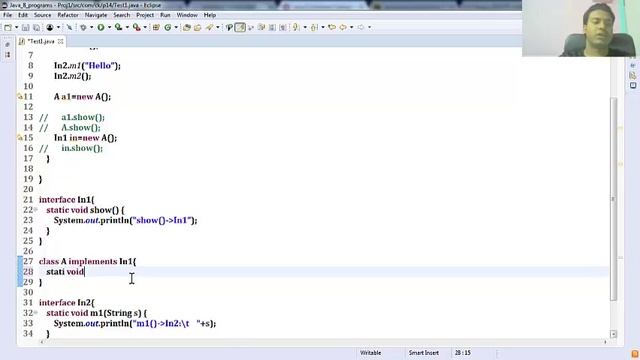Click the editor vertical scrollbar
This screenshot has height=360, width=640.
pos(613,199)
